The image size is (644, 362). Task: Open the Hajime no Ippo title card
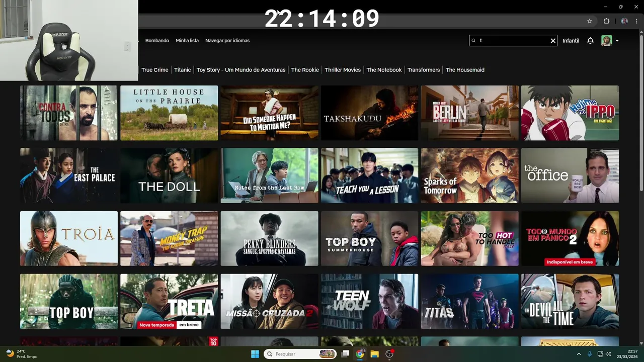coord(570,113)
